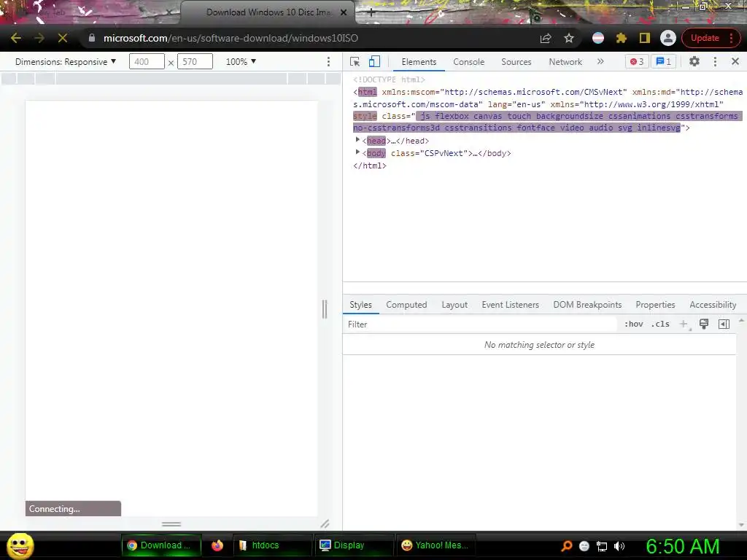Open DevTools settings gear
This screenshot has width=747, height=560.
coord(694,61)
